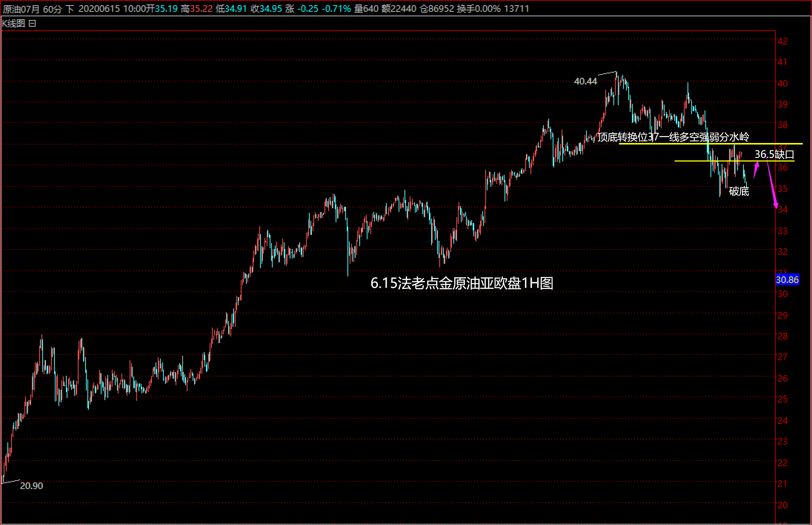Click the 6.15法老点金原油亚欧盘1H图 title text

[x=462, y=283]
